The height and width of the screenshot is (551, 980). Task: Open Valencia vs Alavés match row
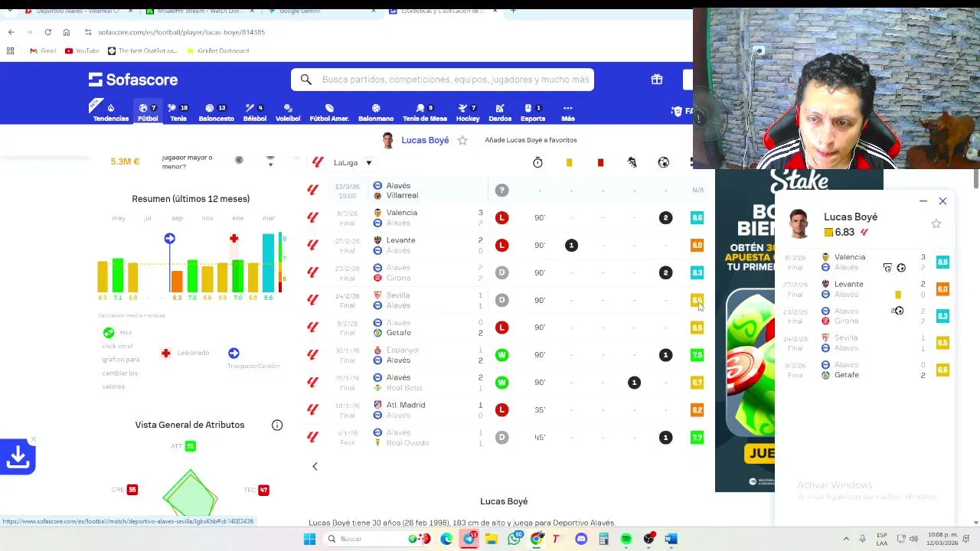coord(505,217)
